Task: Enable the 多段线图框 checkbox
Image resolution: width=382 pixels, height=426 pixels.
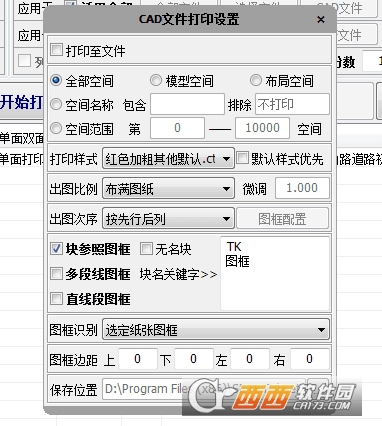Action: tap(56, 274)
